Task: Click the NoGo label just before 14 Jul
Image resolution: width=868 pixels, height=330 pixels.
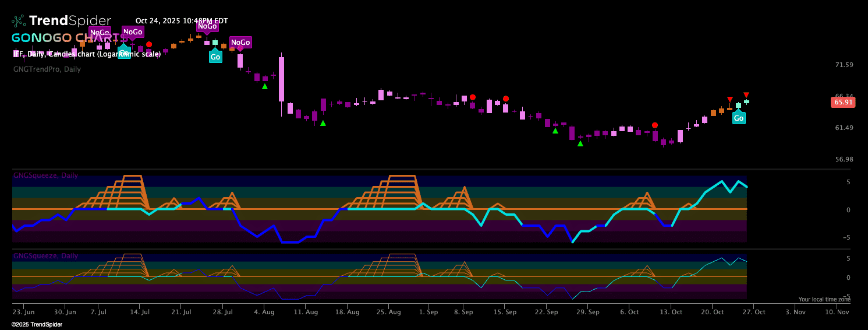Action: [x=133, y=31]
